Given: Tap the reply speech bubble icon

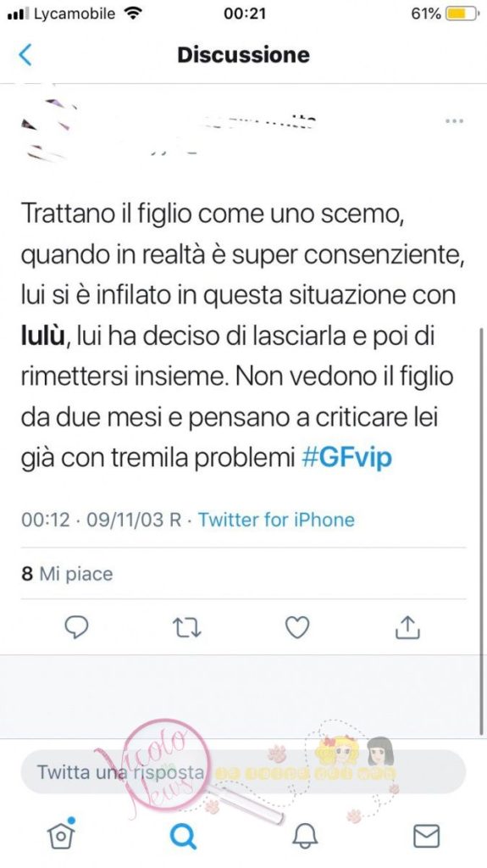Looking at the screenshot, I should click(76, 627).
